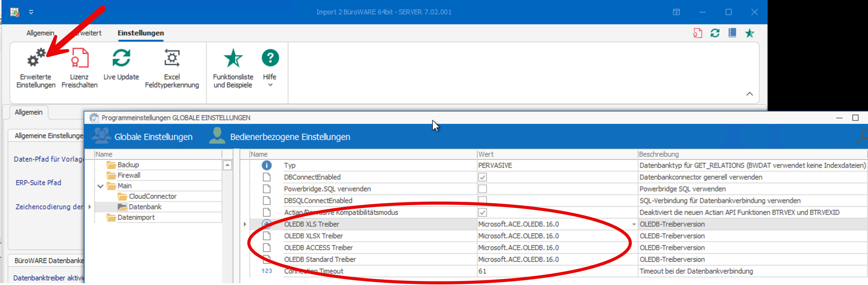Click the document icon of Powerbridge.SQL row
The image size is (868, 285).
[x=266, y=189]
